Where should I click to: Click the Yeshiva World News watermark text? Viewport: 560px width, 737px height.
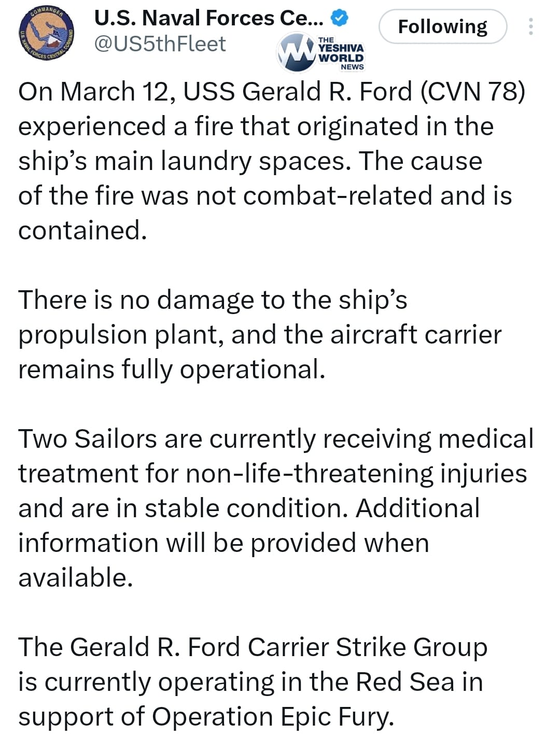[341, 53]
